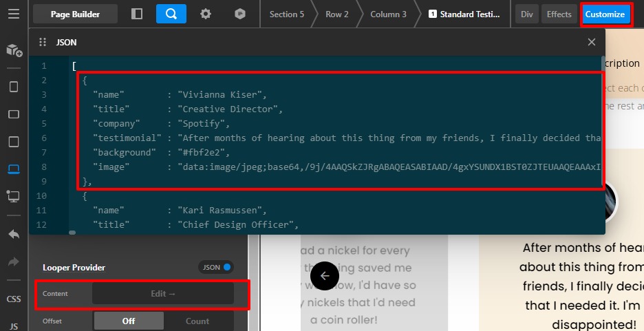Image resolution: width=644 pixels, height=331 pixels.
Task: Open the Page Builder dropdown
Action: (75, 14)
